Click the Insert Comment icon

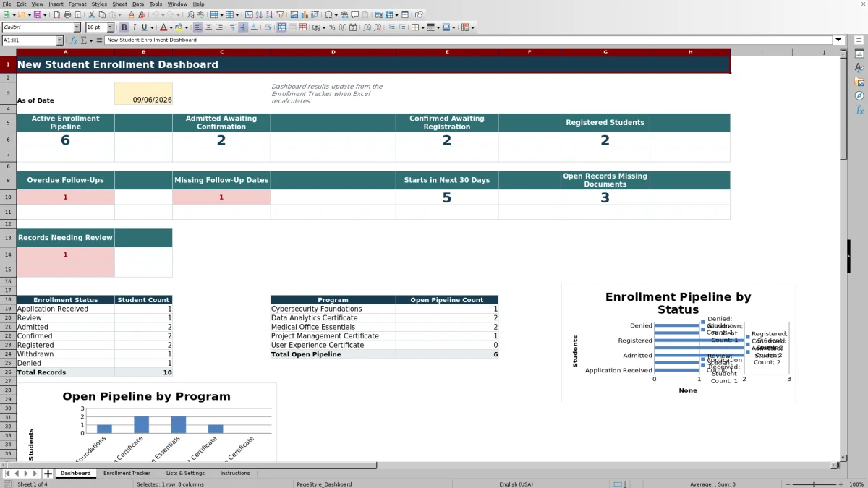tap(355, 14)
